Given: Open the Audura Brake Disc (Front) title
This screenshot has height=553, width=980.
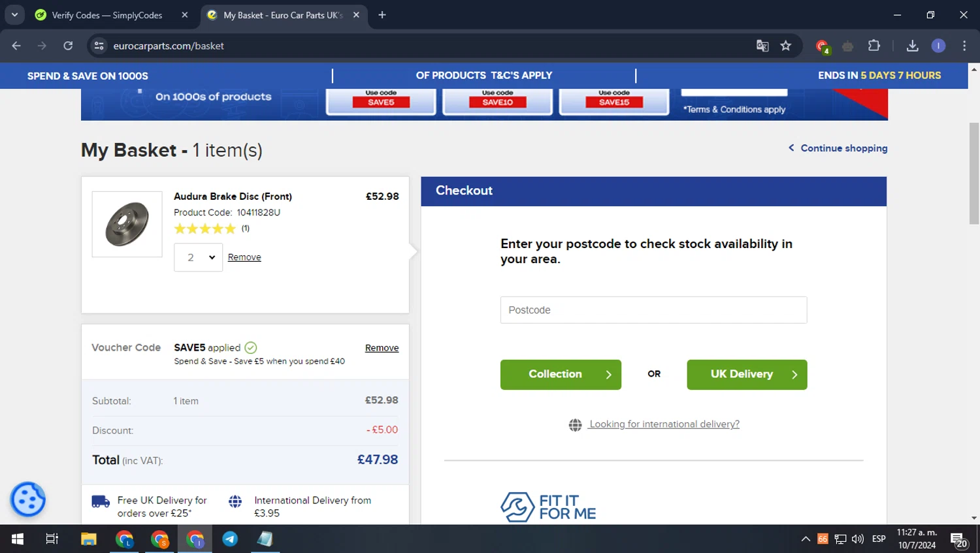Looking at the screenshot, I should (233, 197).
